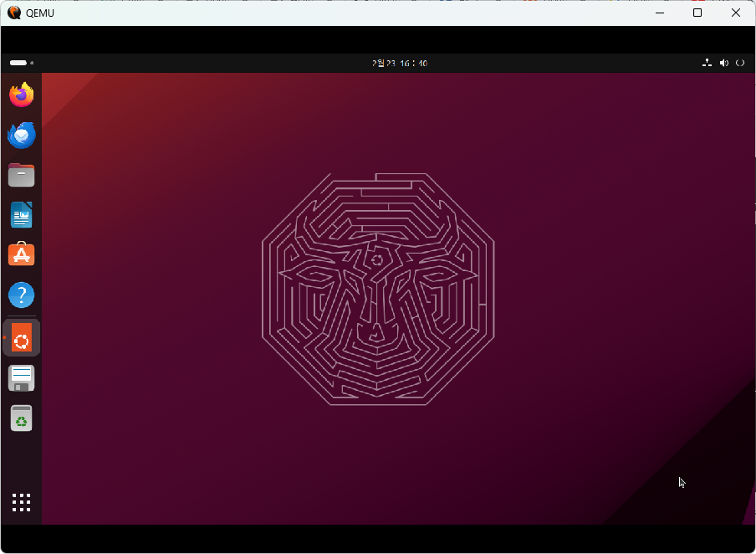Close the QEMU window

tap(736, 13)
